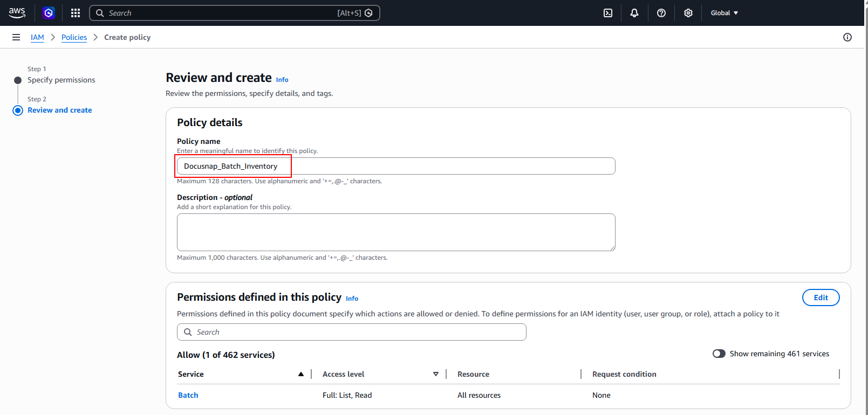Click the 'None' request condition cell

(602, 395)
